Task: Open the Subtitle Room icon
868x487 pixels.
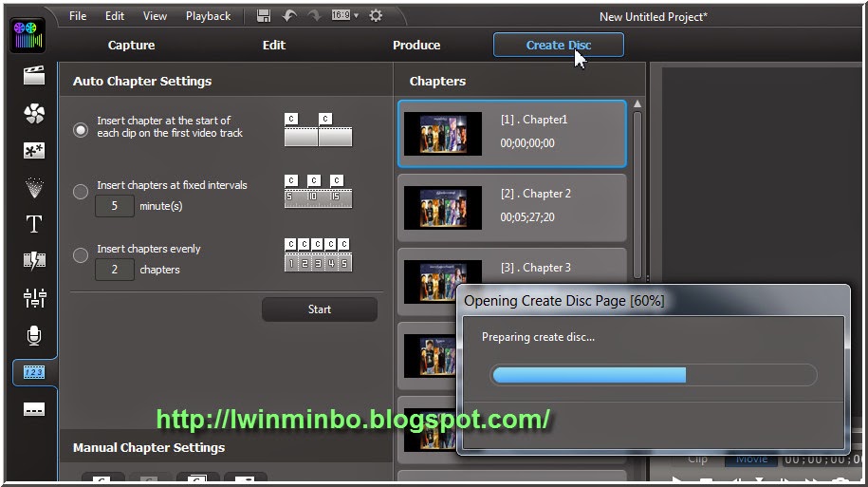Action: click(x=34, y=409)
